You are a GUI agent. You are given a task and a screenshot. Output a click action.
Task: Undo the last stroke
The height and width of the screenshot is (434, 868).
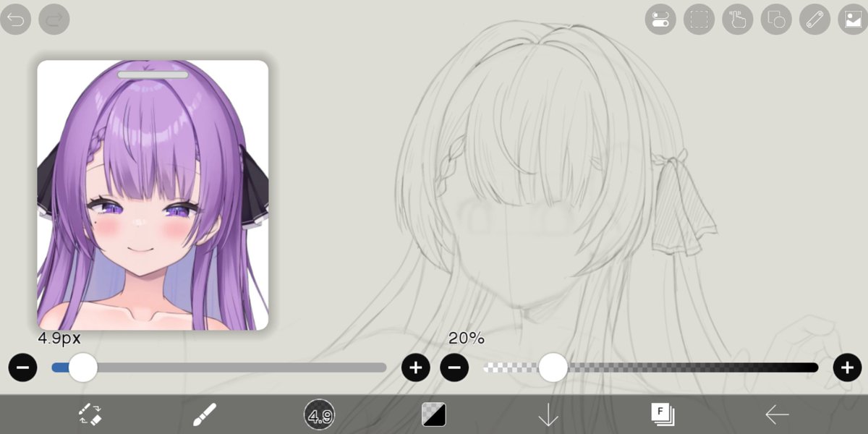click(x=16, y=19)
